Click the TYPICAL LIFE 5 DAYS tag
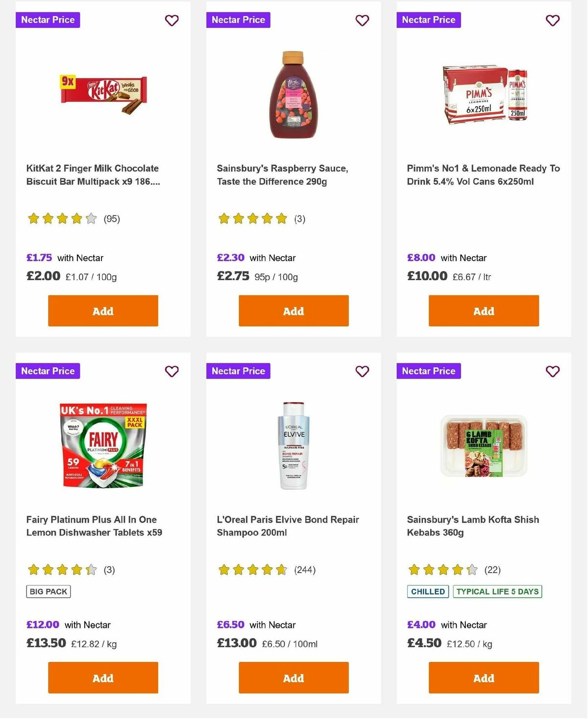 497,591
